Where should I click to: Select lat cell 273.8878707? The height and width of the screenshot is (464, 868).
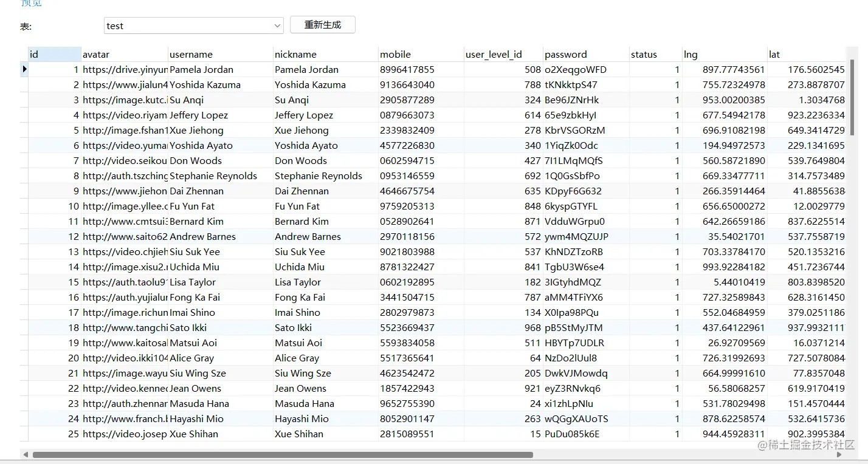click(x=806, y=84)
